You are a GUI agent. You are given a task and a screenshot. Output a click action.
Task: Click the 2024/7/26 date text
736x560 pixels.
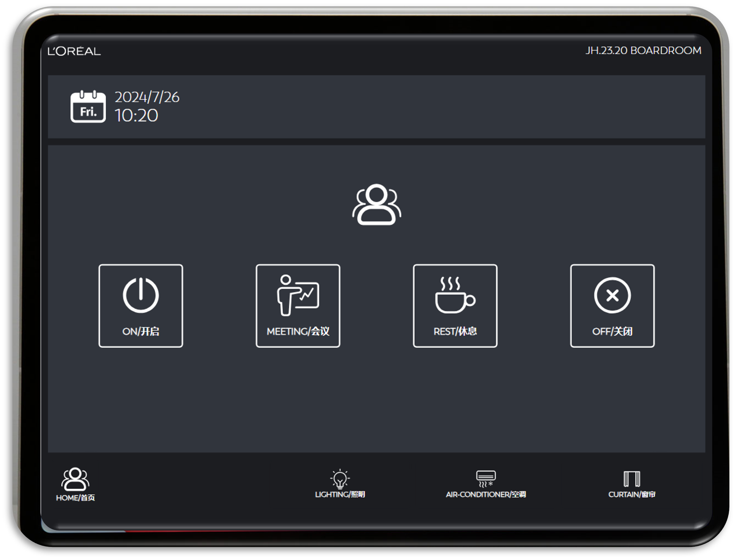147,97
